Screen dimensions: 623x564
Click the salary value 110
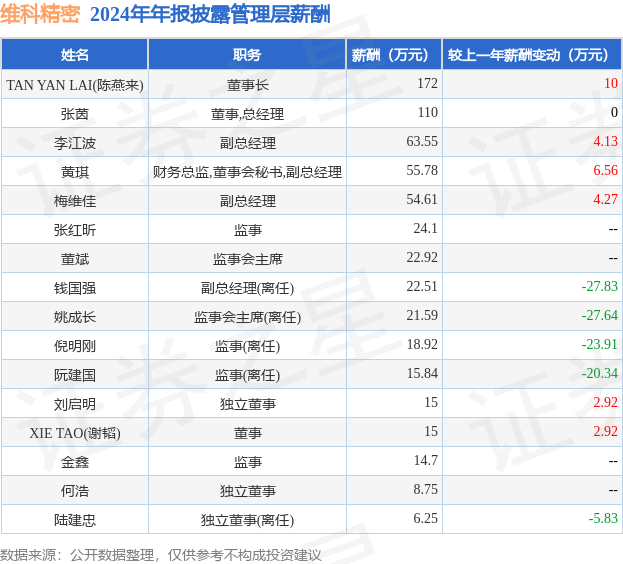pos(427,112)
